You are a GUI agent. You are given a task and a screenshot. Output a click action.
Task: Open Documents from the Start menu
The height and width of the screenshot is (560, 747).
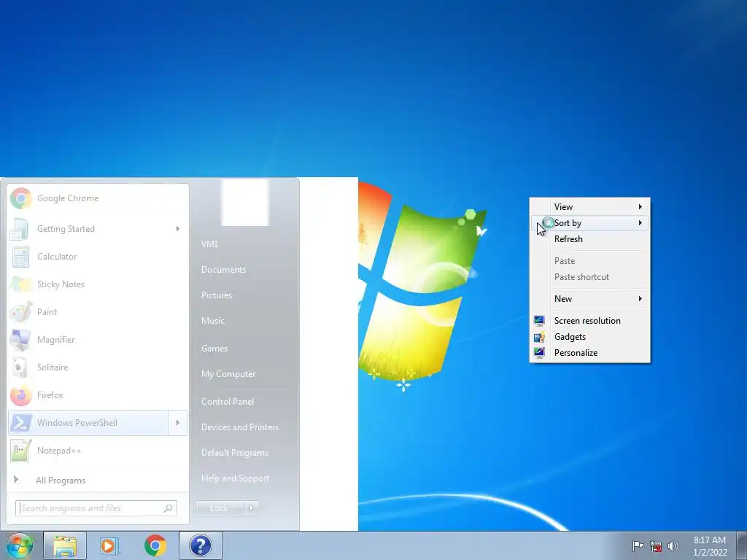coord(223,270)
